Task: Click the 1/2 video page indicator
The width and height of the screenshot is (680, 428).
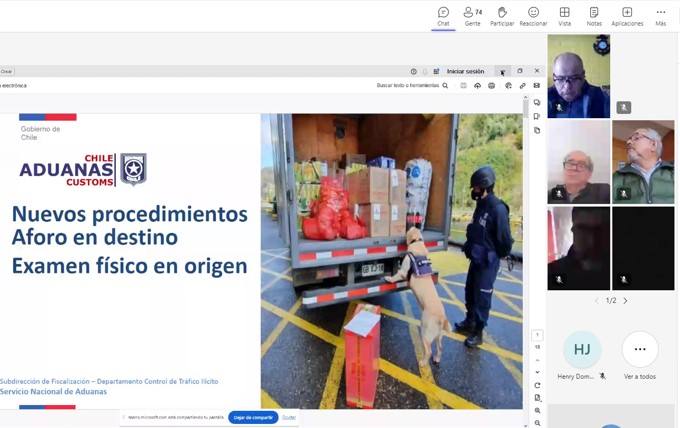Action: click(x=611, y=301)
